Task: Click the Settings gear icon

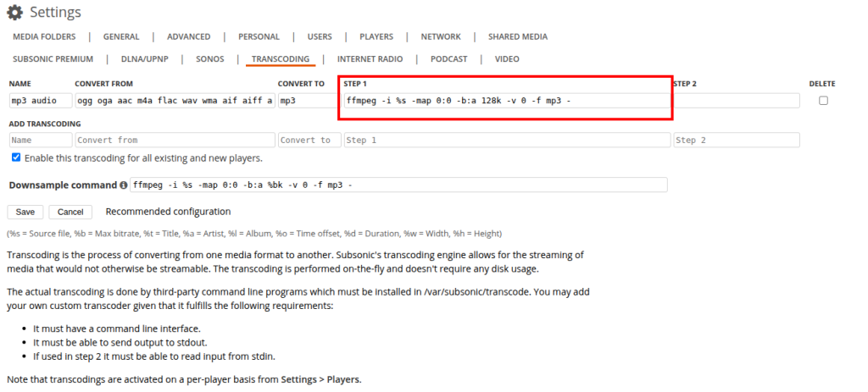Action: pyautogui.click(x=15, y=12)
